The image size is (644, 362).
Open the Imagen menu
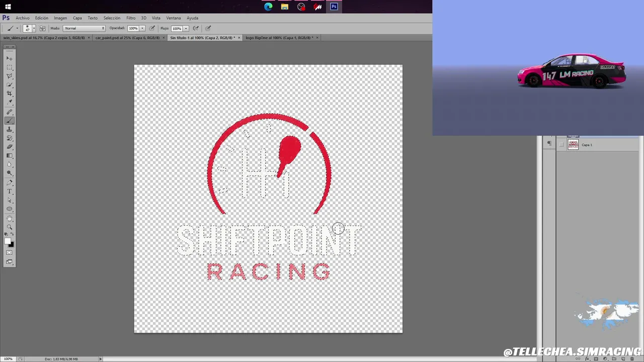[x=60, y=18]
